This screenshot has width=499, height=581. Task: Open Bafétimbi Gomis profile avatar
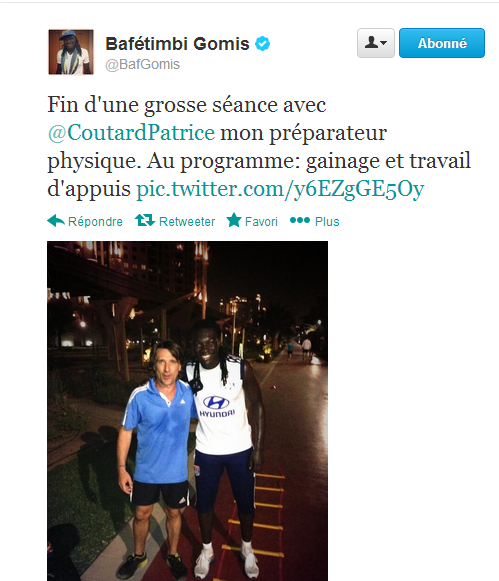click(x=71, y=52)
